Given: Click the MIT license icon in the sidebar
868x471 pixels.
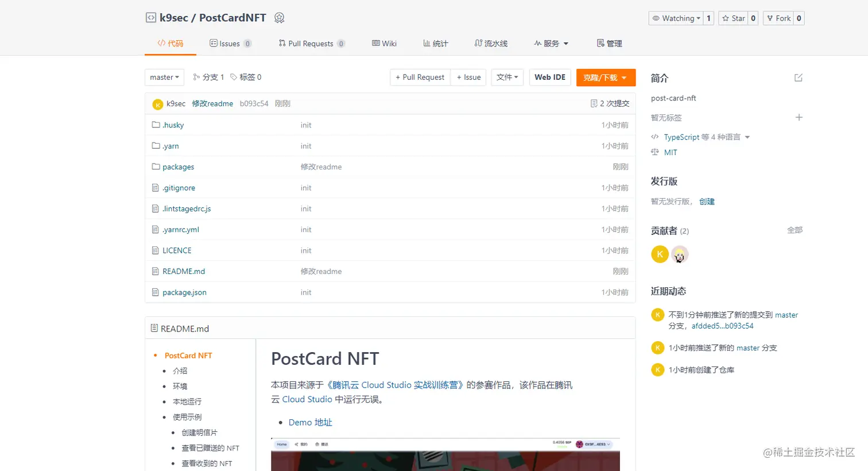Looking at the screenshot, I should point(654,152).
